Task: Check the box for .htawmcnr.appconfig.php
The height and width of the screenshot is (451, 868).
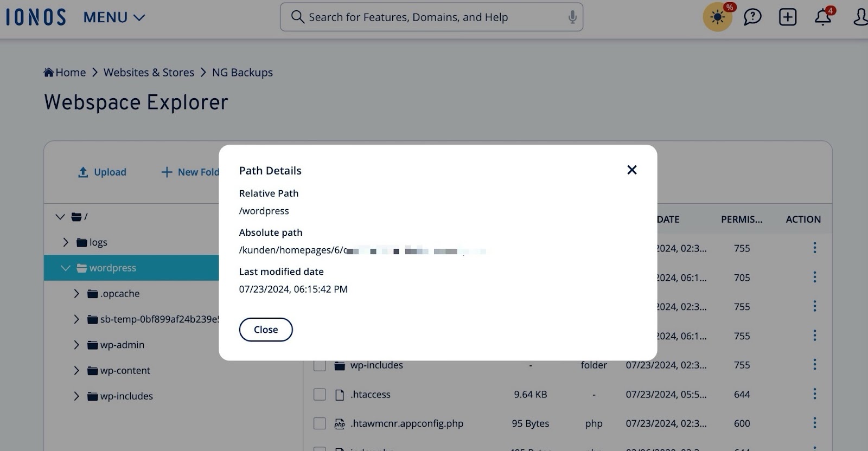Action: [320, 424]
